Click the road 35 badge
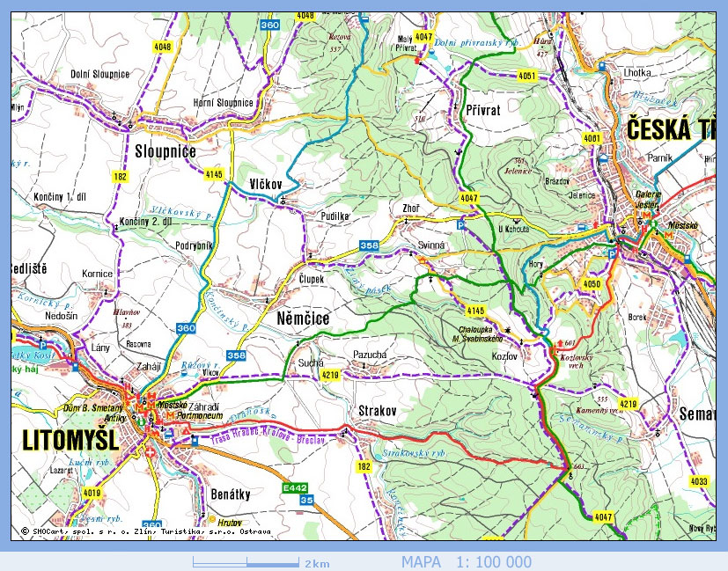The height and width of the screenshot is (571, 728). pos(306,500)
